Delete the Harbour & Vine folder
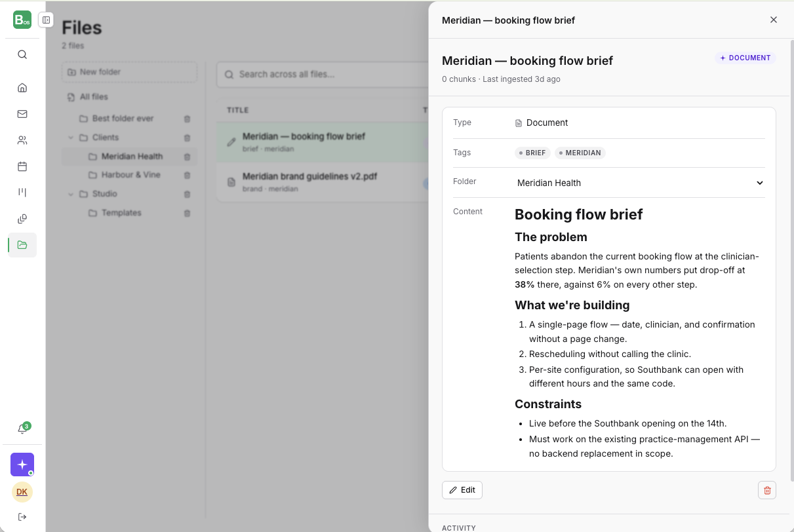794x532 pixels. pyautogui.click(x=187, y=175)
